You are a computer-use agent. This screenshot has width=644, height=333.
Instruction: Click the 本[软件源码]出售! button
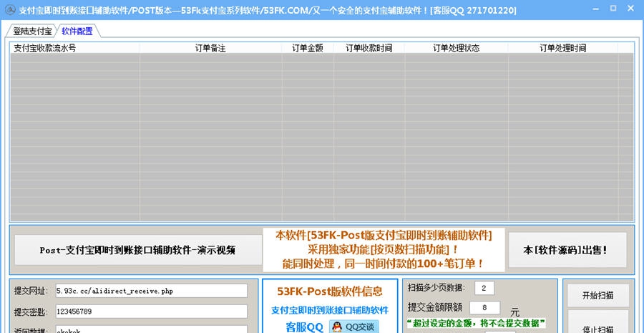pos(567,250)
